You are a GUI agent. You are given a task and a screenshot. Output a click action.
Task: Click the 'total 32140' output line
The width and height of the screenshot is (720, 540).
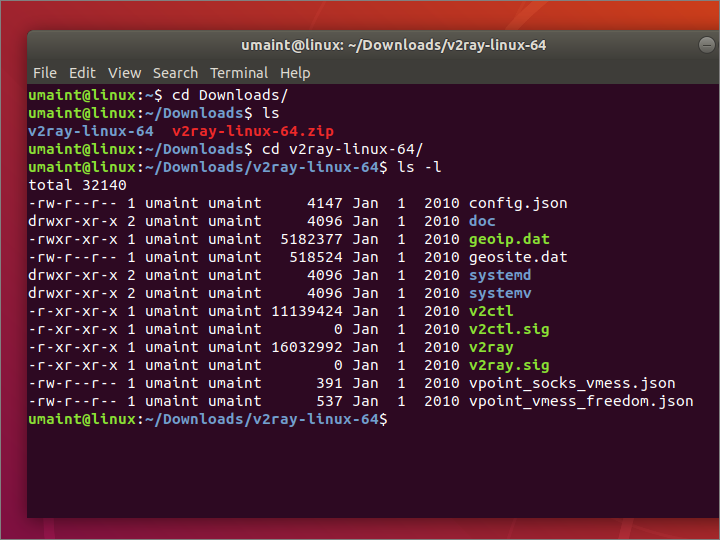pos(77,185)
